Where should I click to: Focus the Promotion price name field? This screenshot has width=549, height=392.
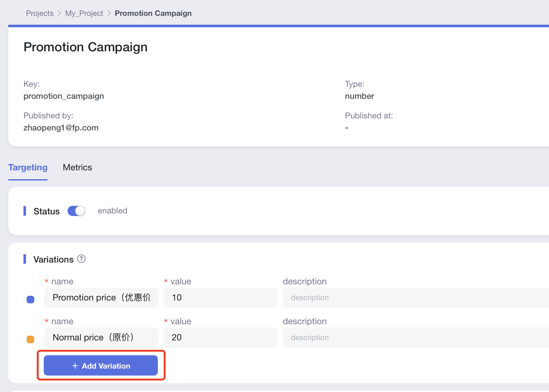101,298
